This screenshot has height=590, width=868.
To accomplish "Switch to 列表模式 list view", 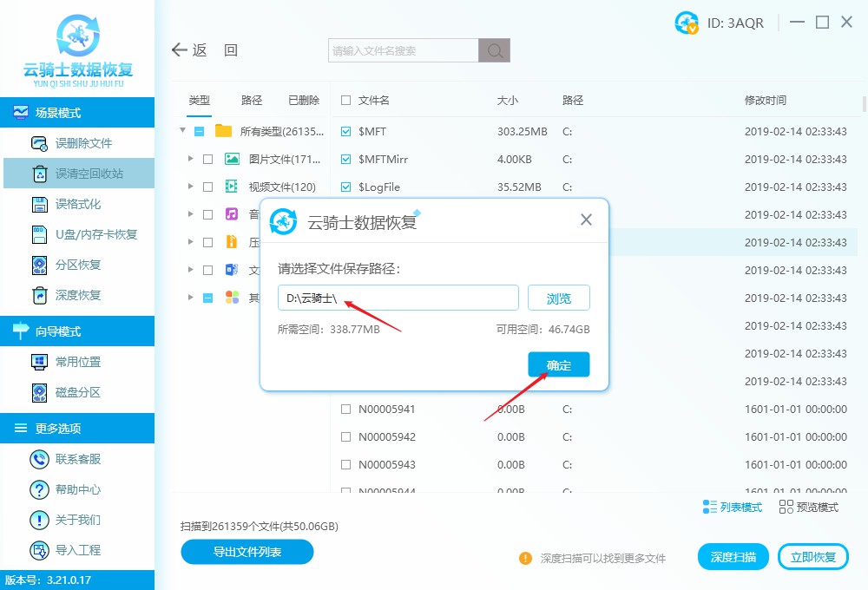I will coord(733,507).
